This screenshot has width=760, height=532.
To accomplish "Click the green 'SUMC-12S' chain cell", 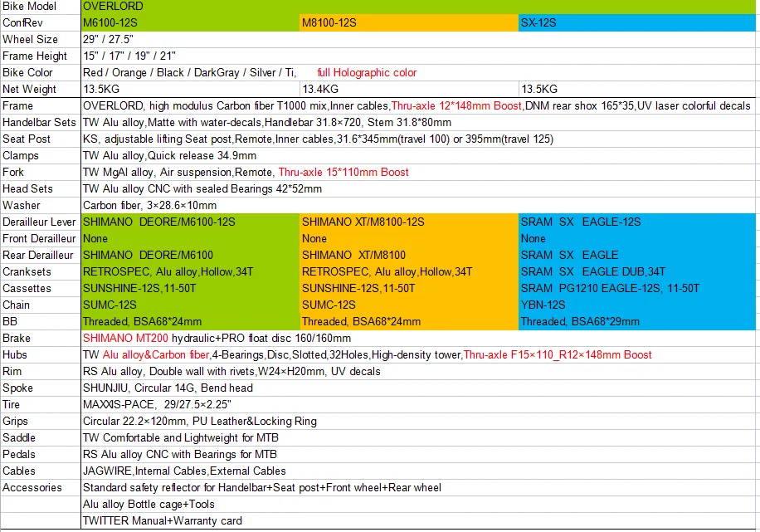I will (x=190, y=305).
